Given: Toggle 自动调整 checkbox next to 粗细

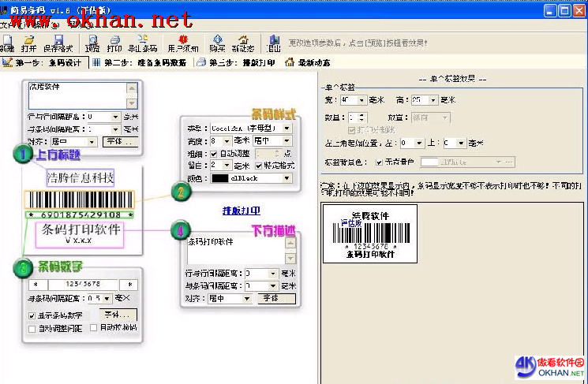Looking at the screenshot, I should 214,154.
